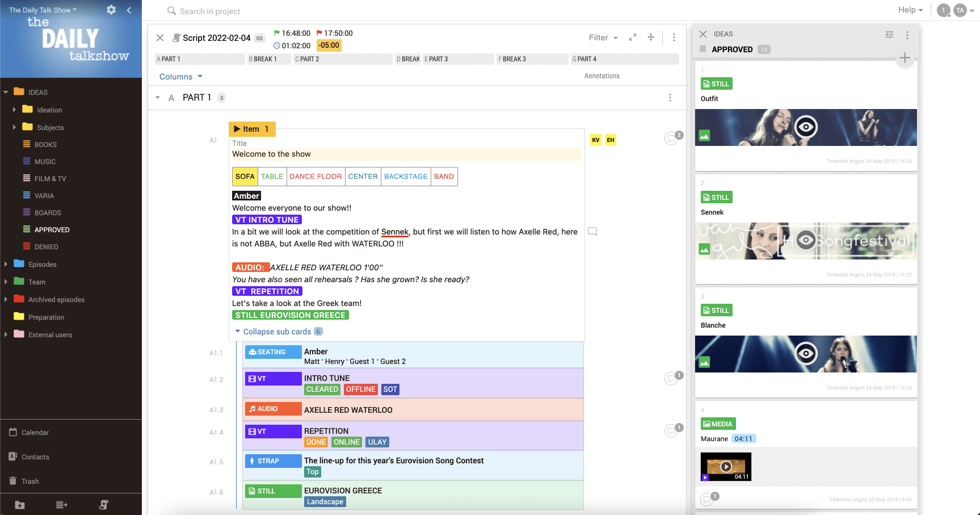Open the Preparation folder
980x515 pixels.
pyautogui.click(x=46, y=317)
